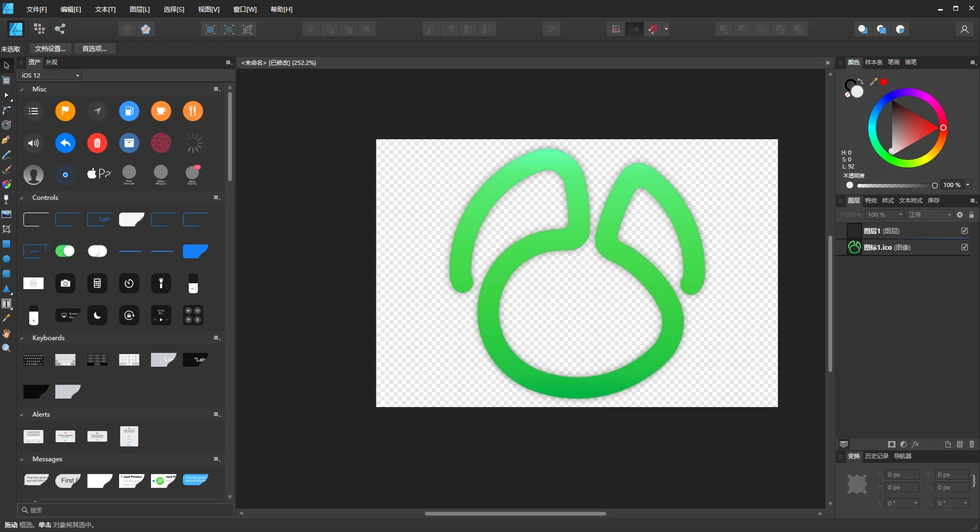This screenshot has height=532, width=980.
Task: Click the fingerprint Touch ID asset
Action: coord(161,142)
